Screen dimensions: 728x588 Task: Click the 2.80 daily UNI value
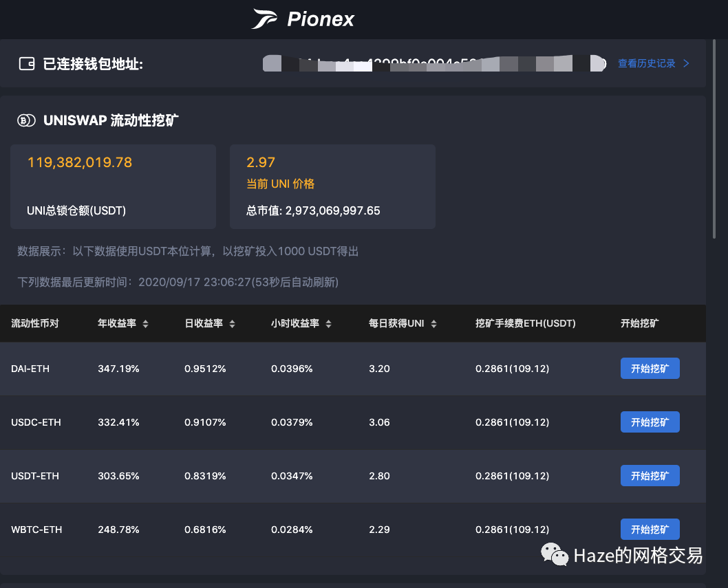point(379,476)
